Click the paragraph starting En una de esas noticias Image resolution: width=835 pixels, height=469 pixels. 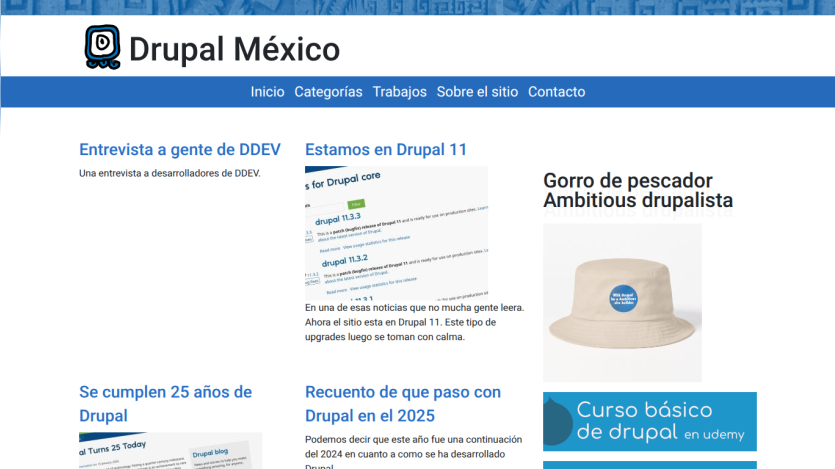414,322
